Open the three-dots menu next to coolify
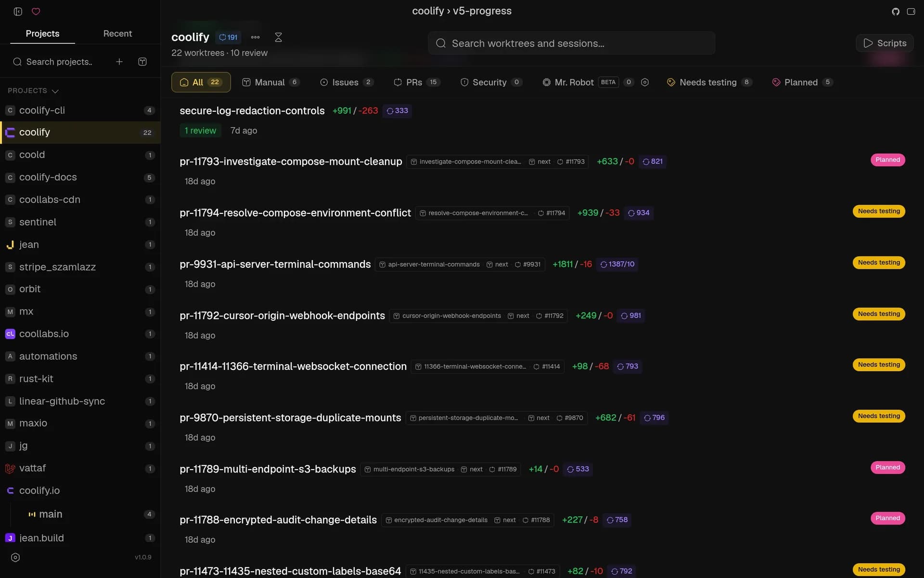924x578 pixels. pyautogui.click(x=256, y=37)
